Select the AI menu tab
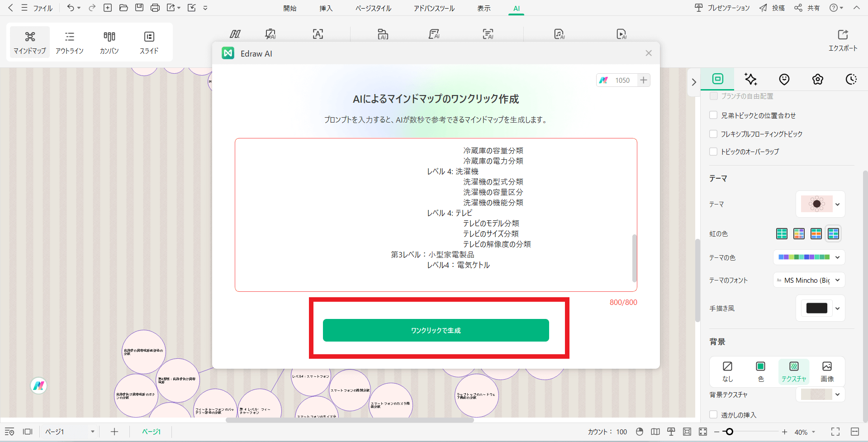The image size is (868, 442). point(517,8)
